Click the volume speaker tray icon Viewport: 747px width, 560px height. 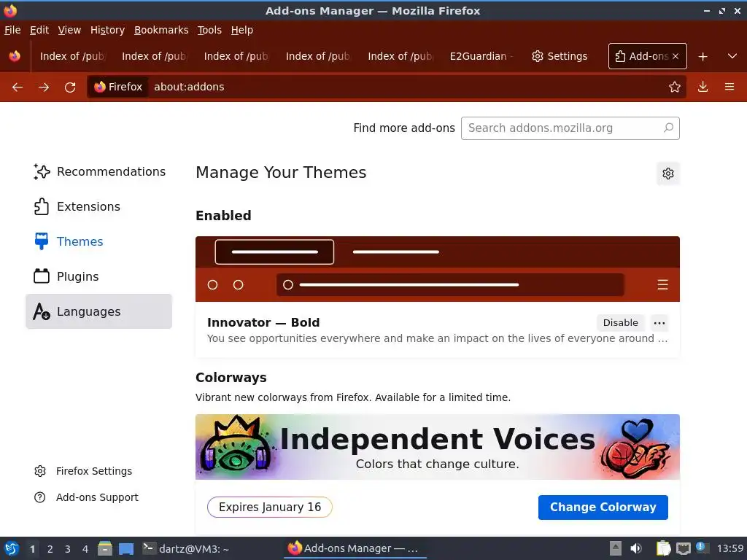[635, 548]
